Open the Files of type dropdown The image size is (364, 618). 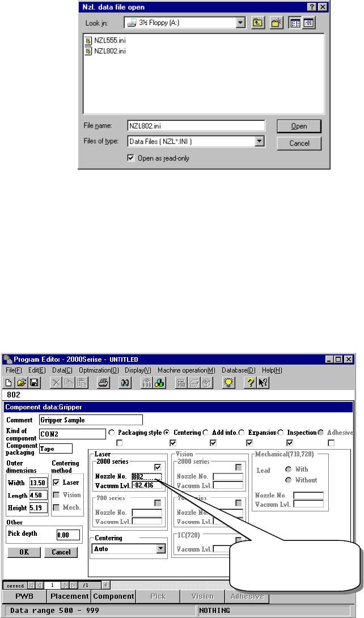coord(259,141)
